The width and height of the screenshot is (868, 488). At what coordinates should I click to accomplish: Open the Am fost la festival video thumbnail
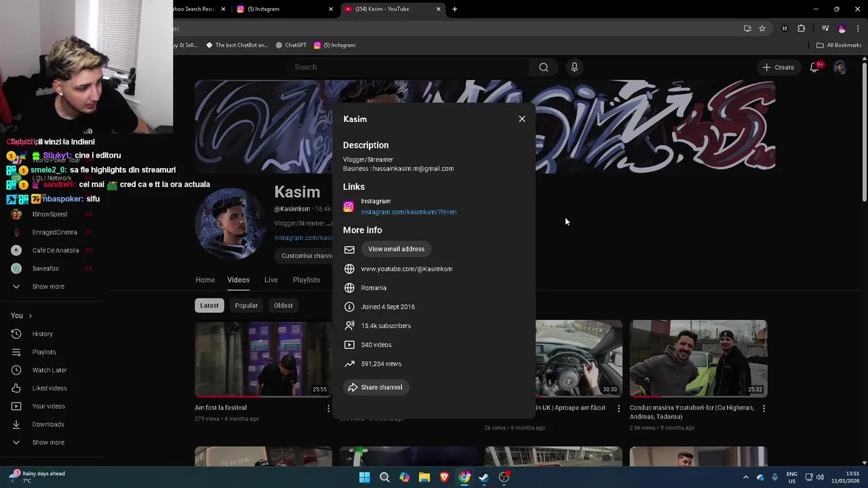pyautogui.click(x=263, y=359)
